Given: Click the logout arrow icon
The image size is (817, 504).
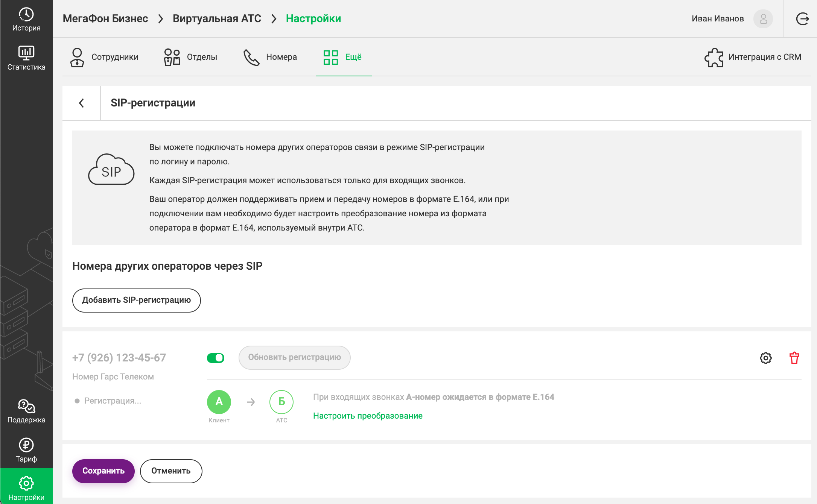Looking at the screenshot, I should click(802, 19).
